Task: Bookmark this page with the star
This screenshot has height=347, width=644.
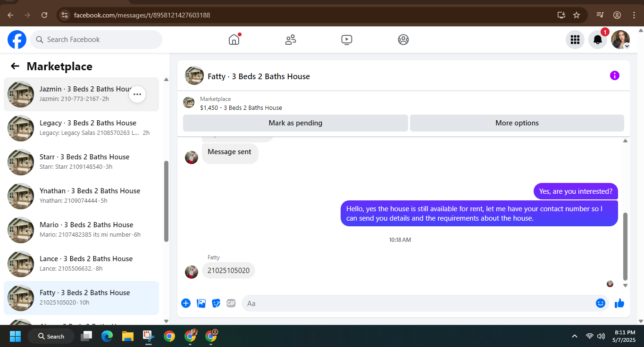Action: [x=577, y=15]
